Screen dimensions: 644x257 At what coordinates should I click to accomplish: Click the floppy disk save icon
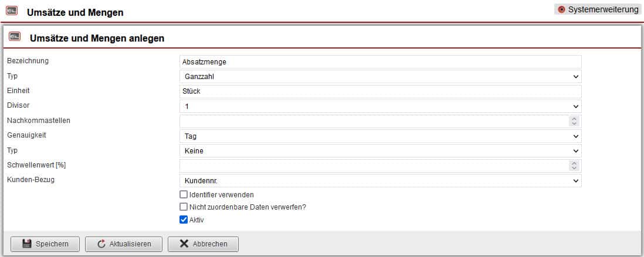click(x=26, y=244)
